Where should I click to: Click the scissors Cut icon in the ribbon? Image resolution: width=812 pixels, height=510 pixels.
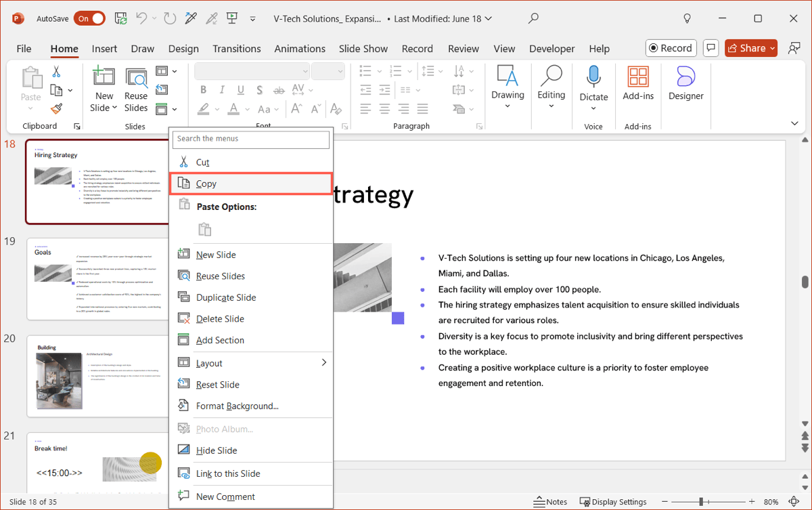tap(56, 71)
